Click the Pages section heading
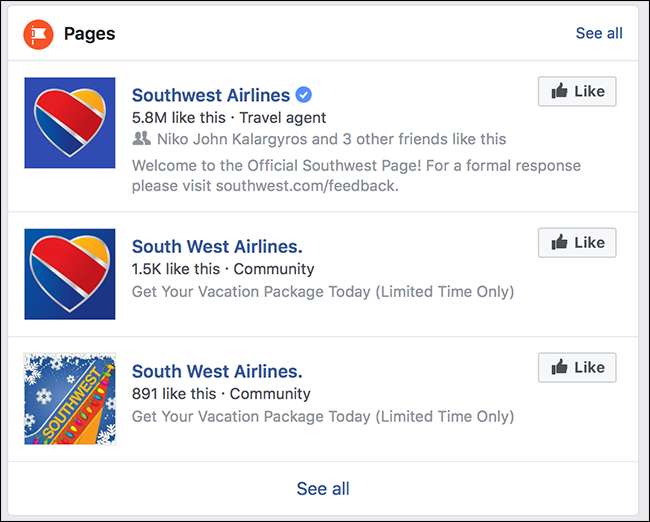The width and height of the screenshot is (650, 522). pyautogui.click(x=90, y=34)
